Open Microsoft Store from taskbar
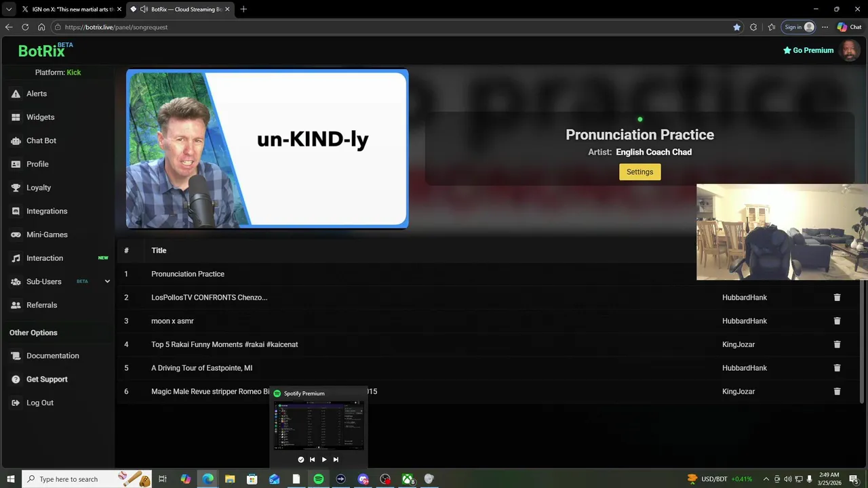Image resolution: width=868 pixels, height=488 pixels. point(252,479)
